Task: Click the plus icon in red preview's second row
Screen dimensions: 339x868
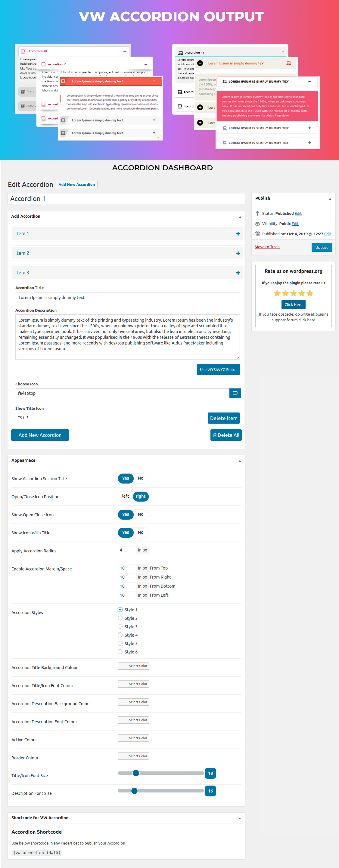Action: pyautogui.click(x=154, y=120)
